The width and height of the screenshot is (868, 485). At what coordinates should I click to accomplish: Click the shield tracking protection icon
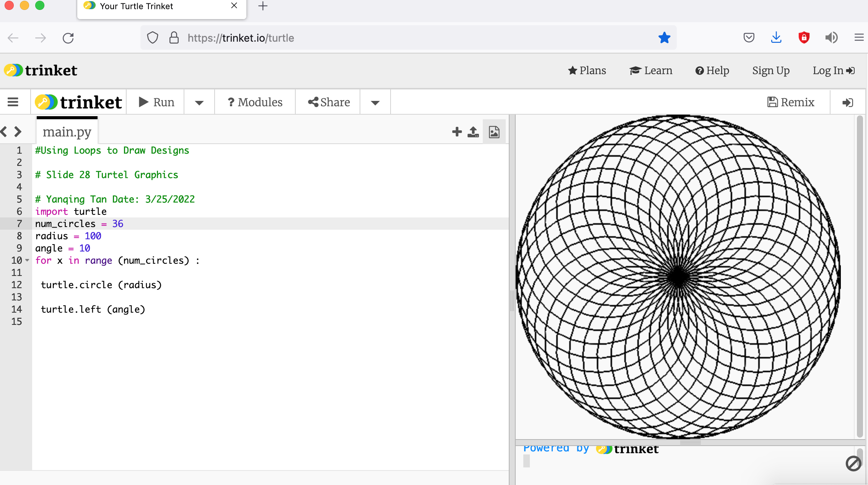click(153, 38)
